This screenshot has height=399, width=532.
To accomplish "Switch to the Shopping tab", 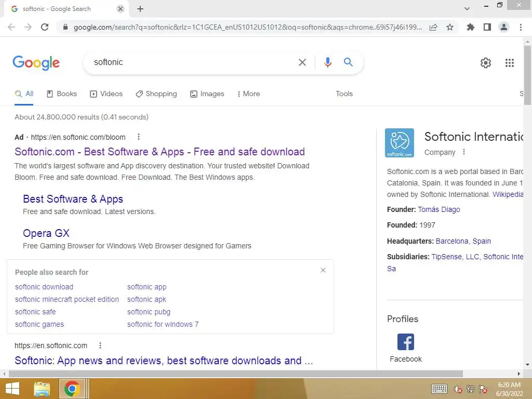I will (x=156, y=94).
